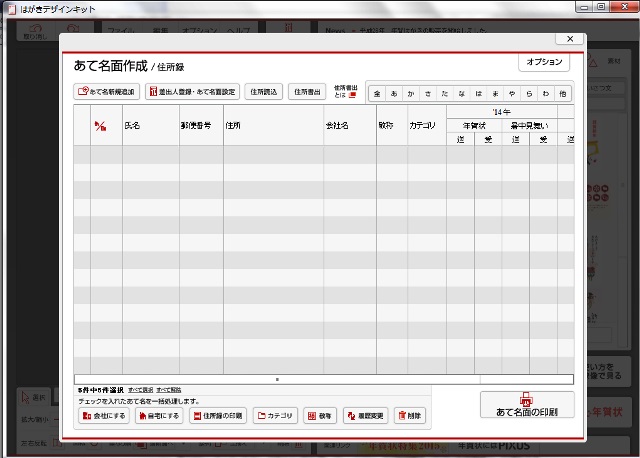Screen dimensions: 640x458
Task: Click すべて解除 deselect all link
Action: click(x=169, y=389)
